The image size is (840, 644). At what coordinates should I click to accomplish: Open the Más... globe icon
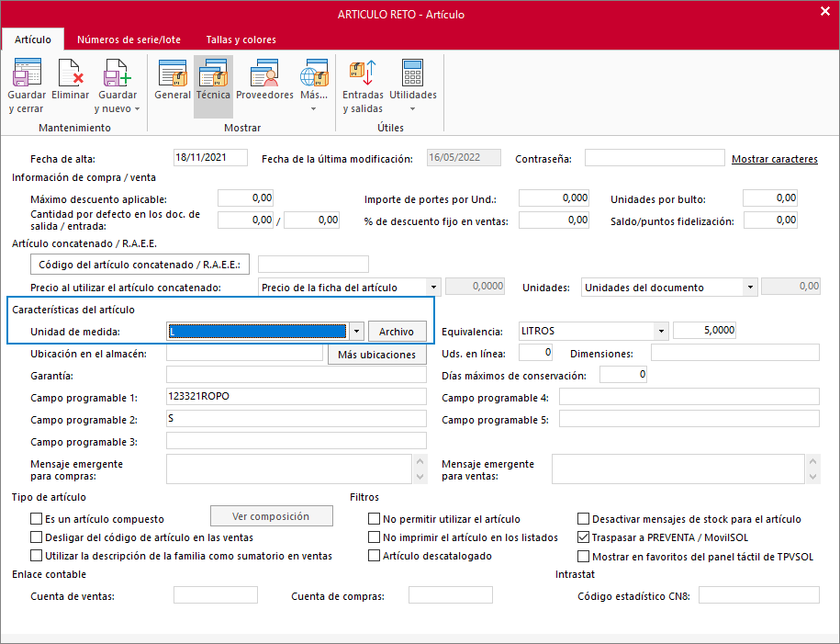pos(314,73)
